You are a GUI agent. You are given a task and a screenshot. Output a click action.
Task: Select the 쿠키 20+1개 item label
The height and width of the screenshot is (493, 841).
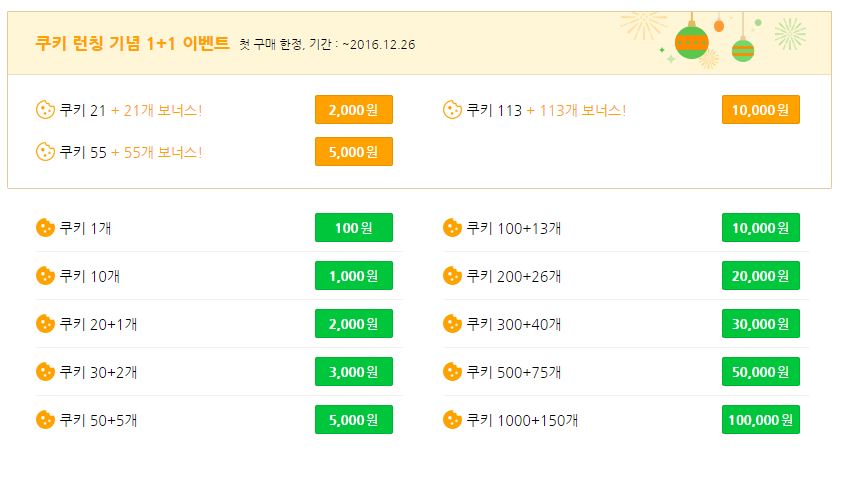click(x=98, y=324)
